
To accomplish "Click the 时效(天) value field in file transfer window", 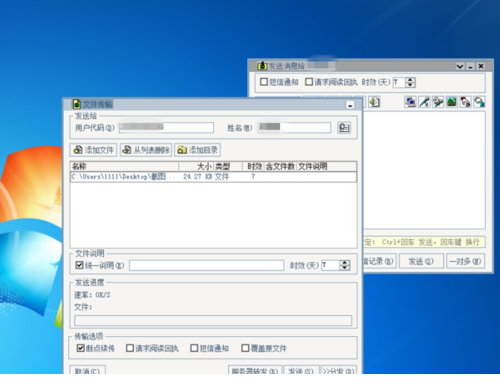I will (x=330, y=265).
